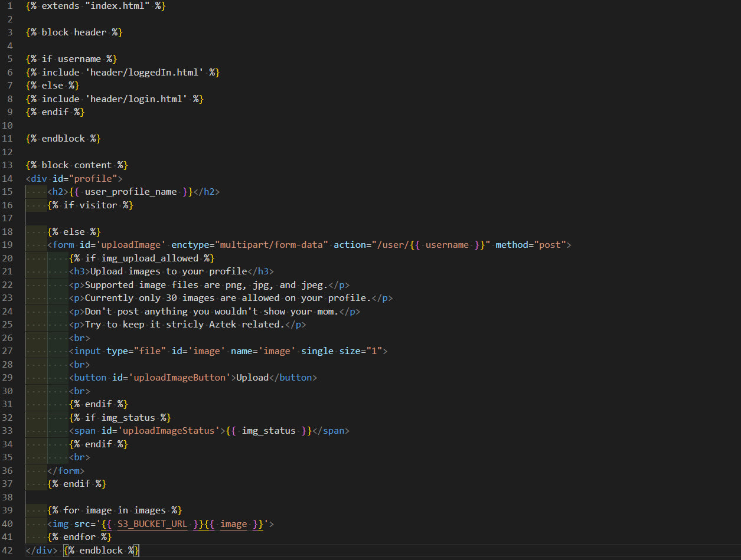Click the underlined S3_BUCKET_URL link on line 40
Image resolution: width=741 pixels, height=560 pixels.
pos(152,524)
